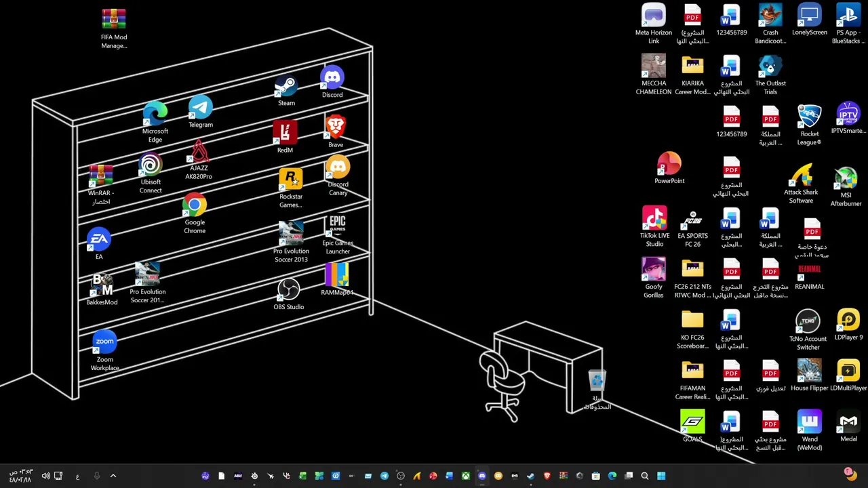Select the 123456789 PDF file
This screenshot has height=488, width=868.
[x=732, y=122]
